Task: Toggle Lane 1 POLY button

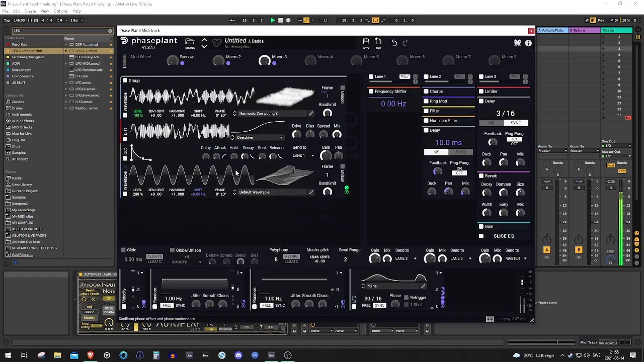Action: click(x=405, y=76)
